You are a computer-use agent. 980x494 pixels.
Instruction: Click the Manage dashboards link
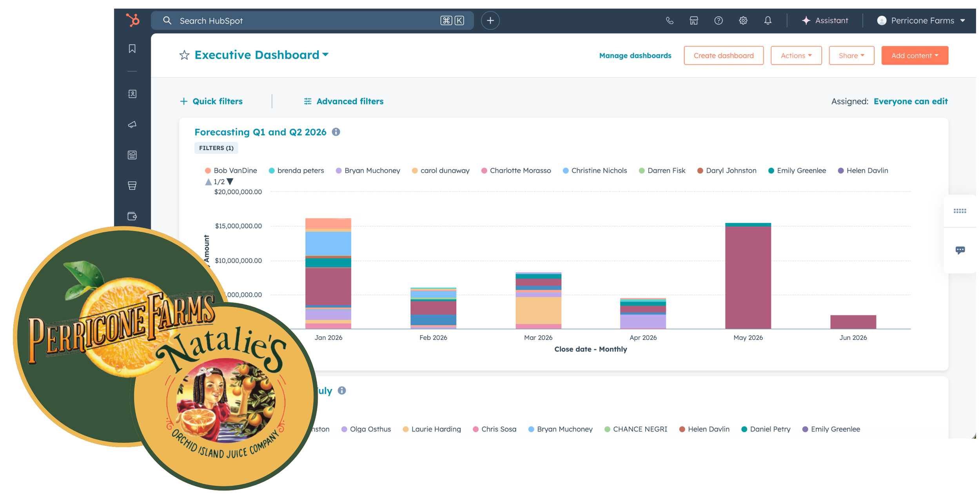[x=635, y=55]
